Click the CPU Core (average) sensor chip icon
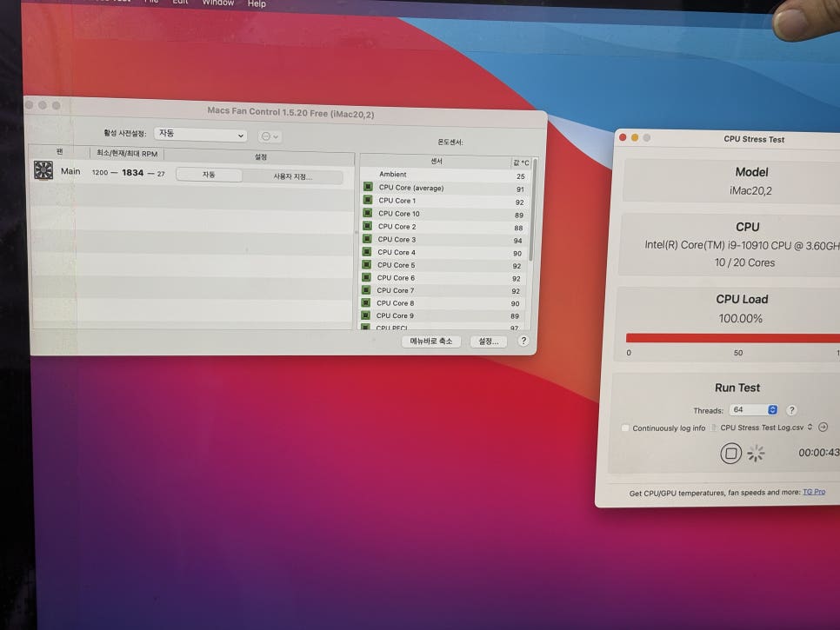This screenshot has width=840, height=630. (x=368, y=187)
